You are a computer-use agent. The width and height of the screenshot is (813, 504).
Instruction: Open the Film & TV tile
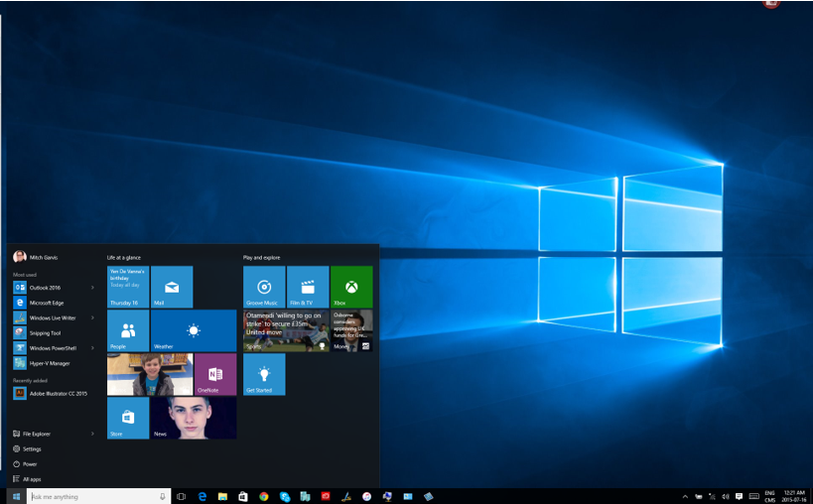(x=308, y=287)
